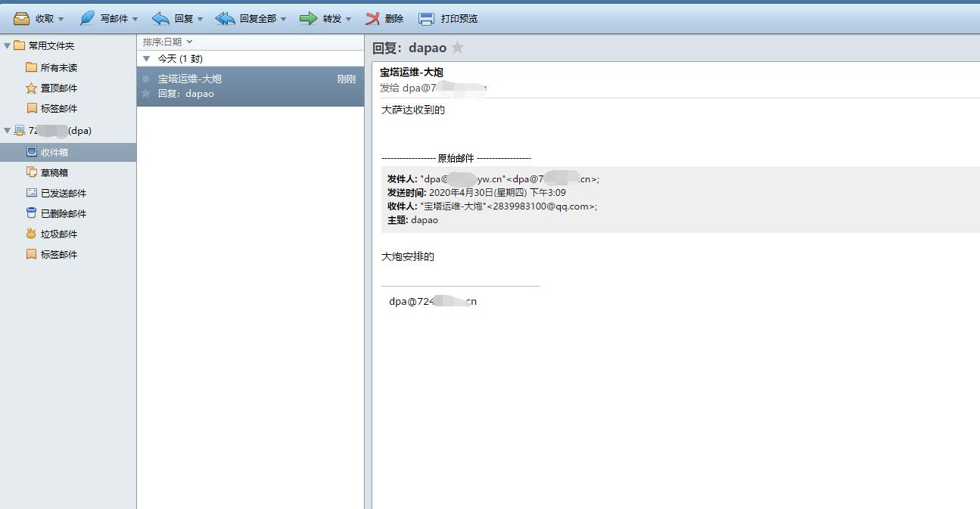Click the 草稿箱 drafts icon
The width and height of the screenshot is (980, 509).
pos(31,172)
